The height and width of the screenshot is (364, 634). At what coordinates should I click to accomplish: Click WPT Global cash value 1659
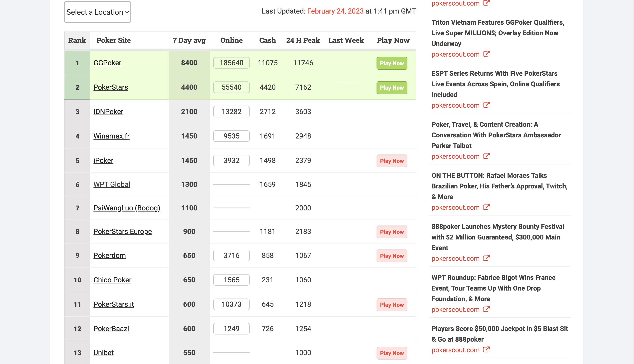pyautogui.click(x=267, y=184)
